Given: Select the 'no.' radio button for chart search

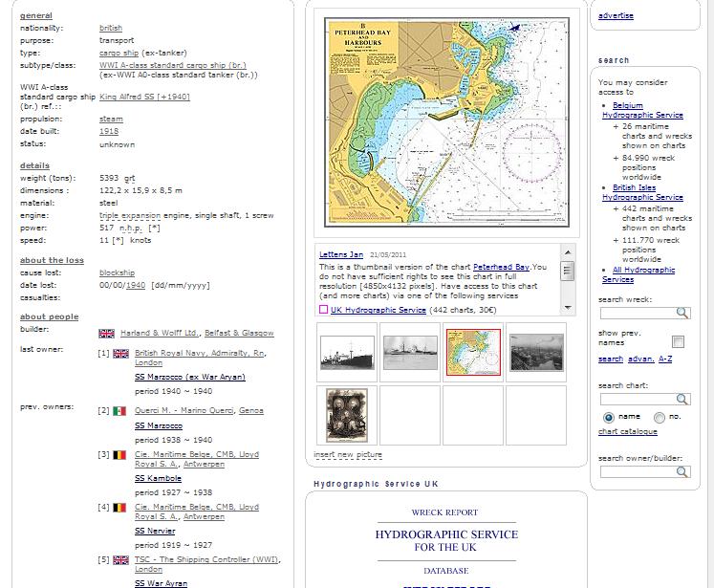Looking at the screenshot, I should [659, 417].
